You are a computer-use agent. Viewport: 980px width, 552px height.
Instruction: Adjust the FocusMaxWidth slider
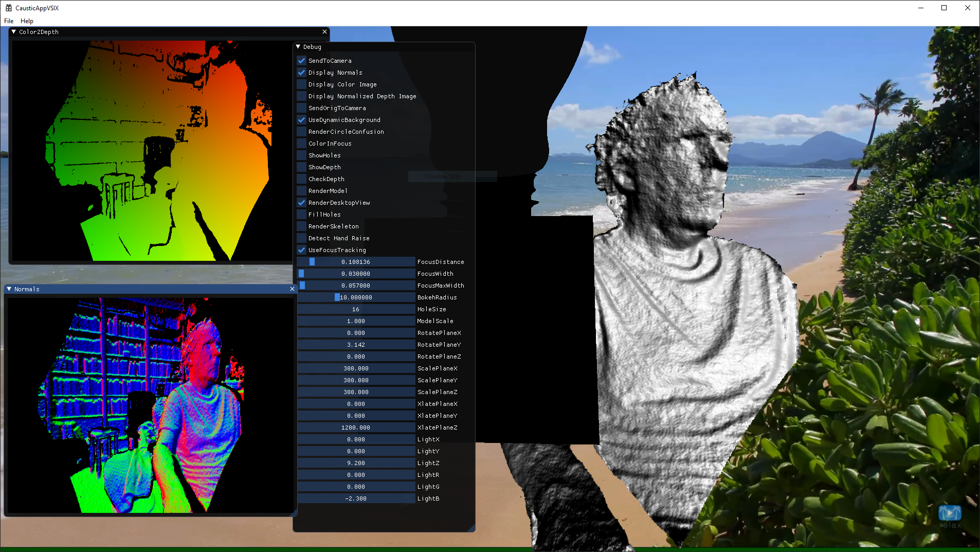[356, 286]
